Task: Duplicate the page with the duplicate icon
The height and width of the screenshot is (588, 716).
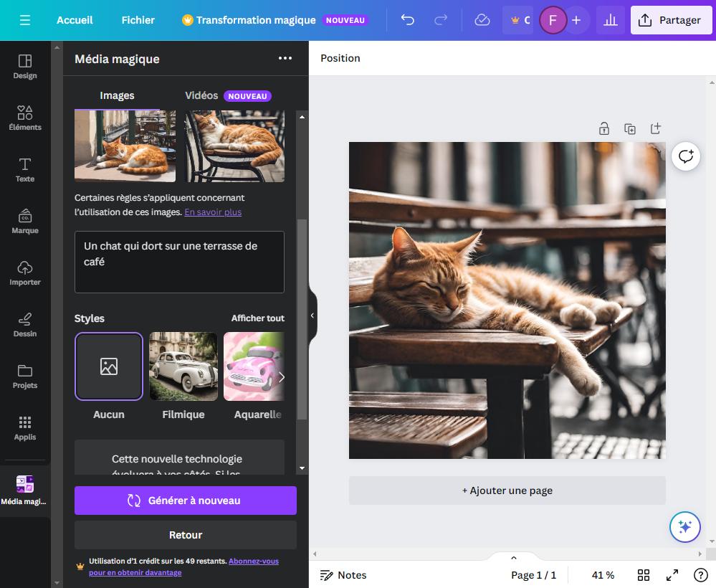Action: [630, 128]
